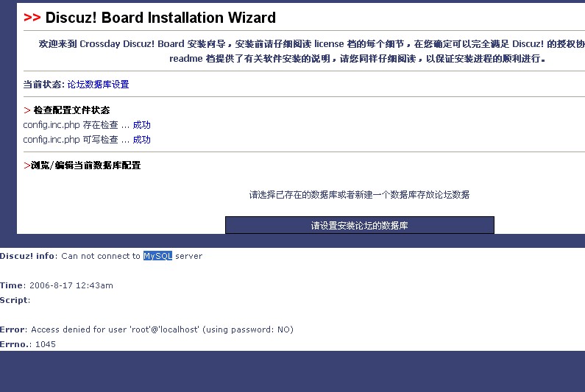
Task: Select the '论坛数据库设置' status text
Action: tap(98, 85)
